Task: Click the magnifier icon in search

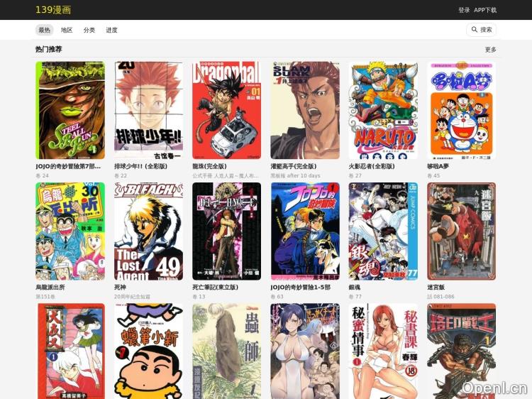Action: (x=475, y=30)
